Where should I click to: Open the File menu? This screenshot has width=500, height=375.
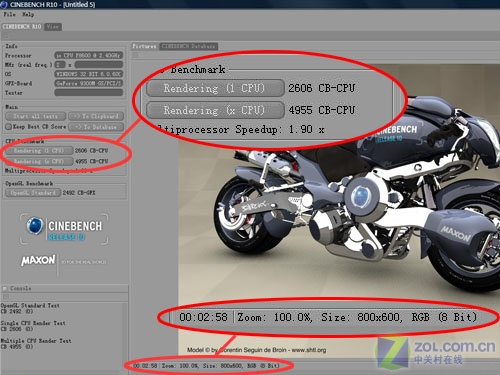[9, 14]
